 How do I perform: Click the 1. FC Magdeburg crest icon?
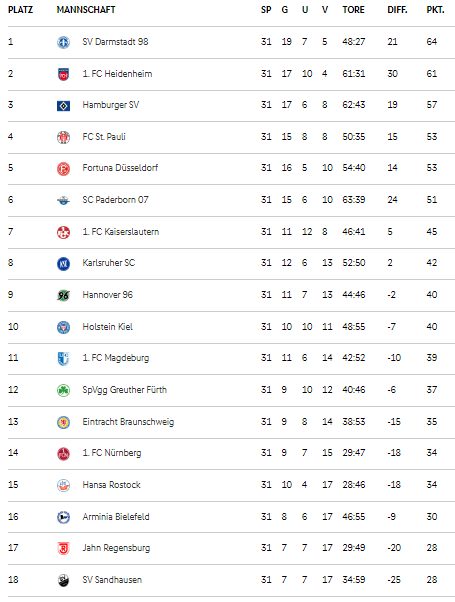point(63,358)
